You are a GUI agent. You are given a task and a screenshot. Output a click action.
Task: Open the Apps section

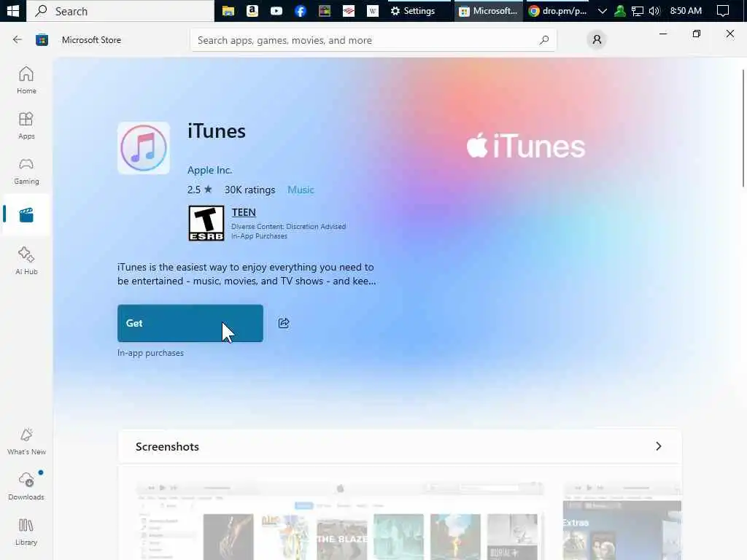[x=26, y=125]
